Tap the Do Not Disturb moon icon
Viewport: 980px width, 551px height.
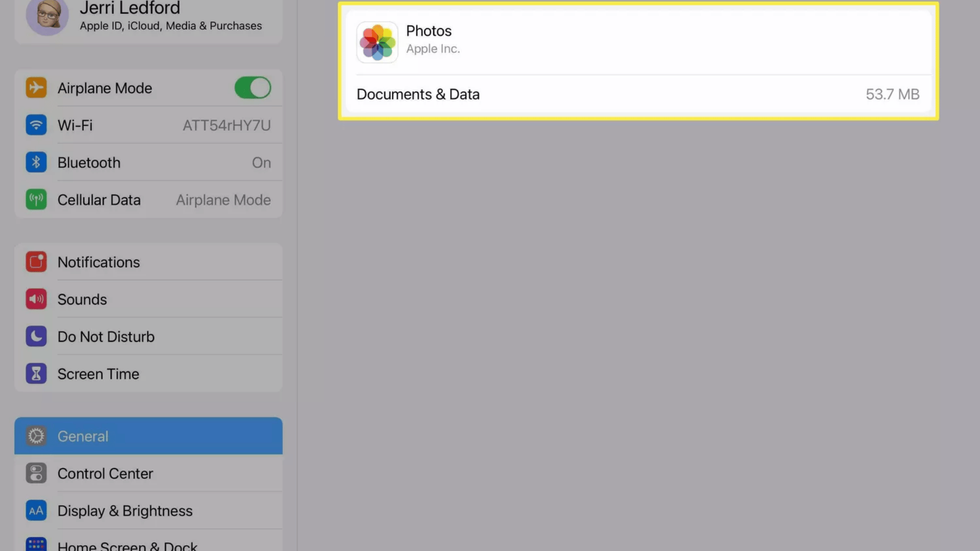(x=36, y=336)
